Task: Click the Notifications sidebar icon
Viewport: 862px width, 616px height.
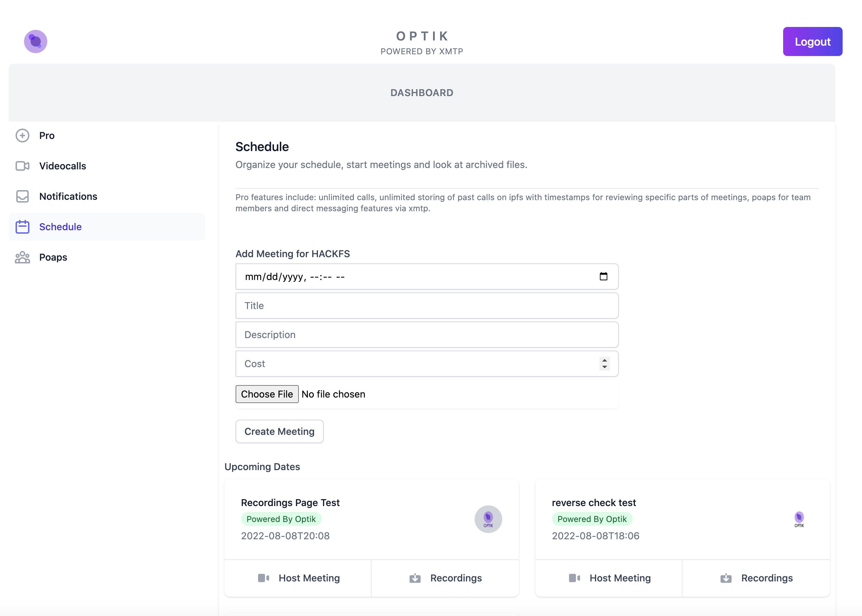Action: (22, 196)
